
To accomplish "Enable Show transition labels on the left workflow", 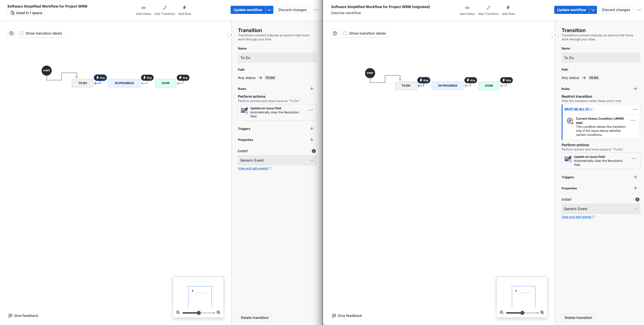I will click(x=21, y=33).
